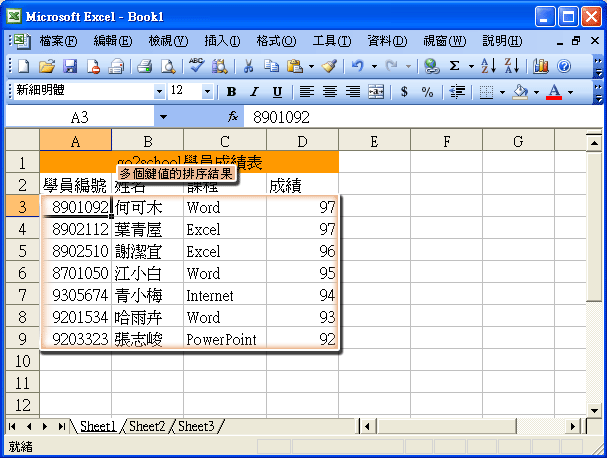The height and width of the screenshot is (458, 607).
Task: Toggle align left
Action: click(307, 92)
